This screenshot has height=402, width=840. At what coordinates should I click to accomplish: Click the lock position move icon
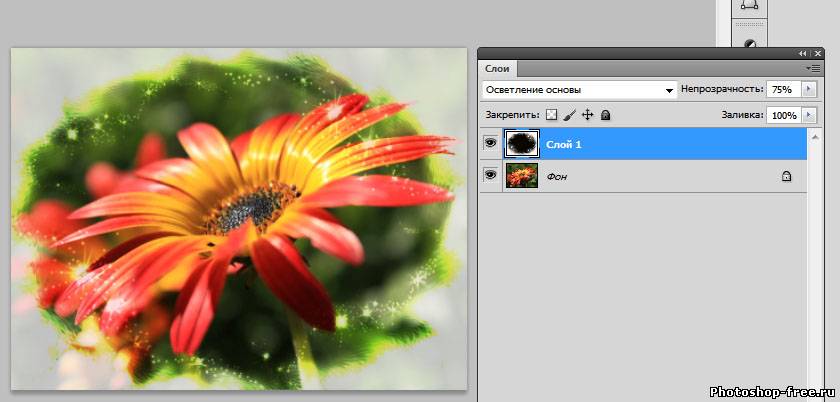[587, 116]
